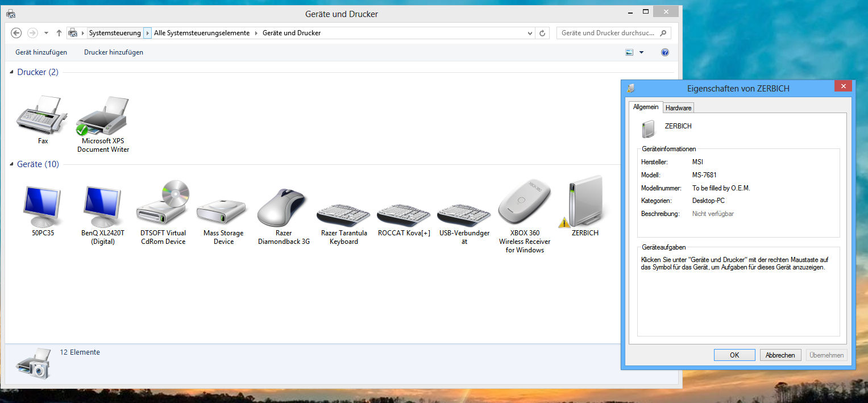Image resolution: width=868 pixels, height=403 pixels.
Task: Click the Geräte und Drucker window title icon
Action: (x=11, y=14)
